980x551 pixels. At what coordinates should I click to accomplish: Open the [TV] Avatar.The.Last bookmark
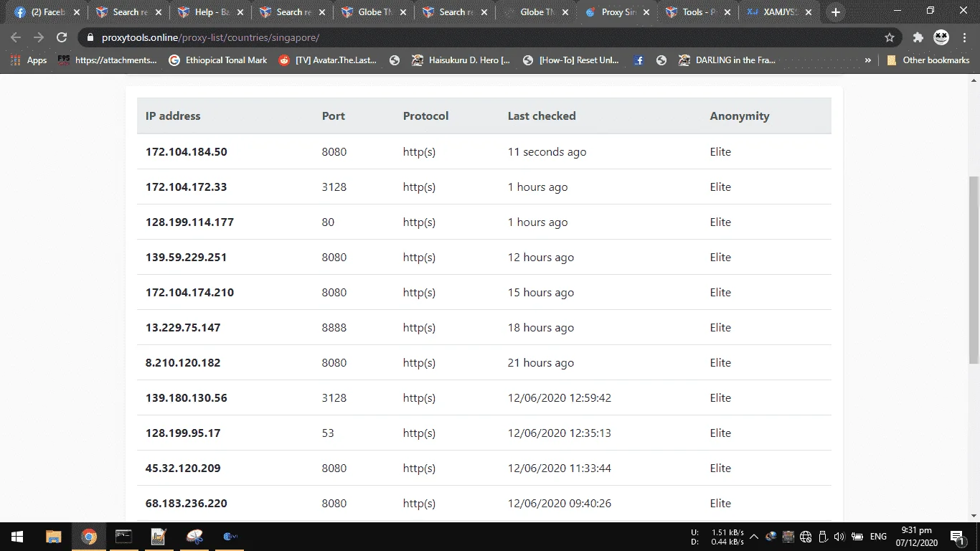click(x=329, y=60)
